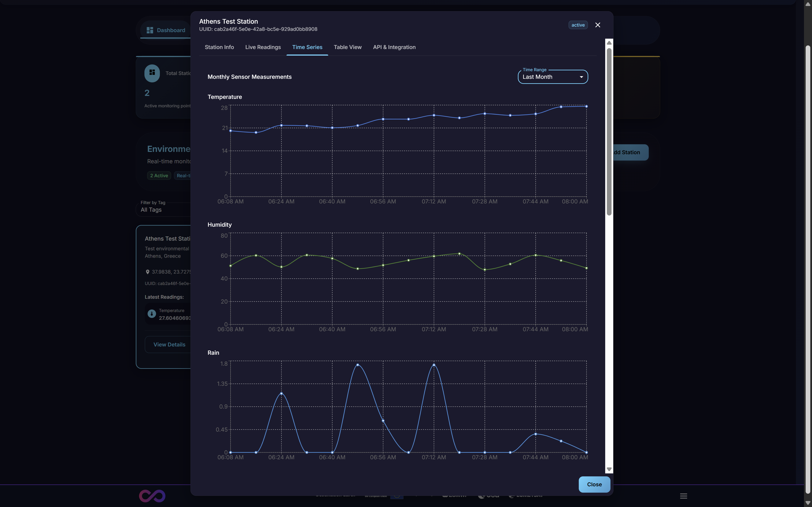812x507 pixels.
Task: Click the Temperature thermometer icon
Action: pos(152,314)
